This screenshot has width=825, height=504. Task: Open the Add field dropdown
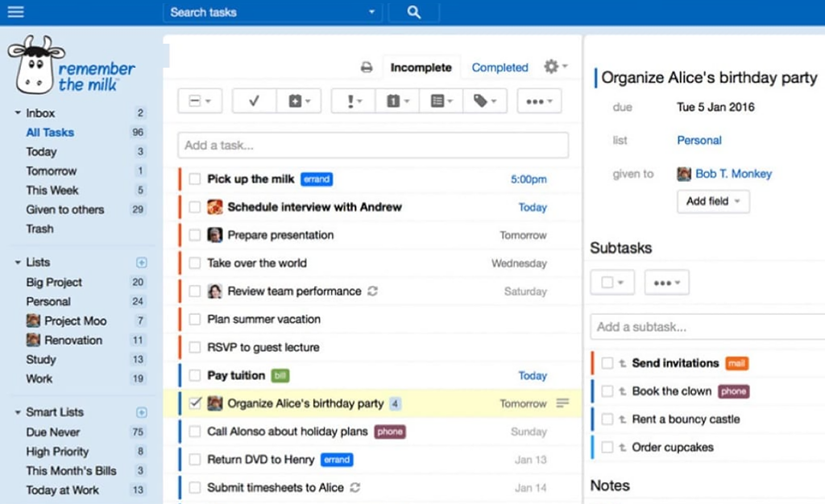[713, 201]
